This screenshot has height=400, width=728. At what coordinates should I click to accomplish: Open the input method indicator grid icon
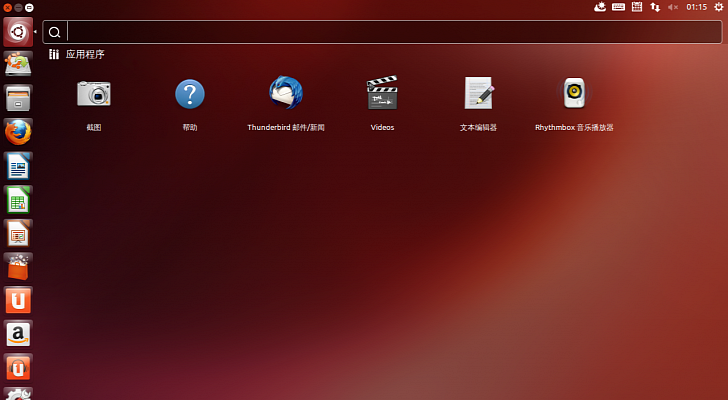coord(637,7)
